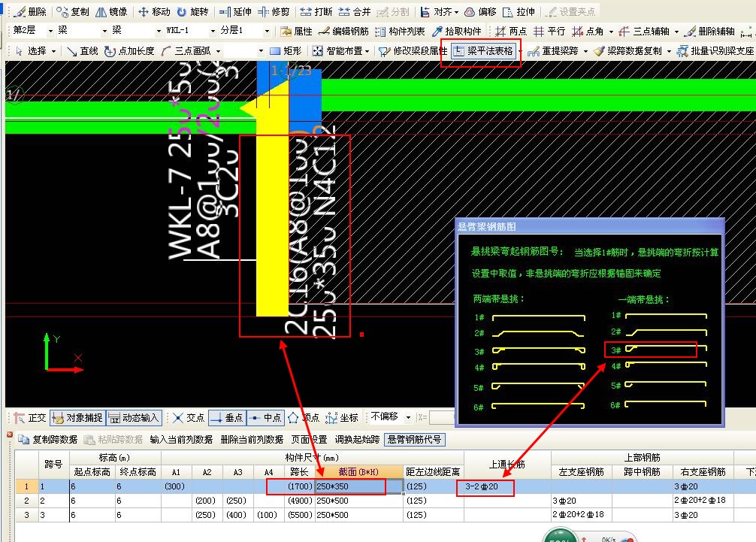Image resolution: width=756 pixels, height=542 pixels.
Task: Select the 复制 (copy) tool
Action: pos(73,11)
